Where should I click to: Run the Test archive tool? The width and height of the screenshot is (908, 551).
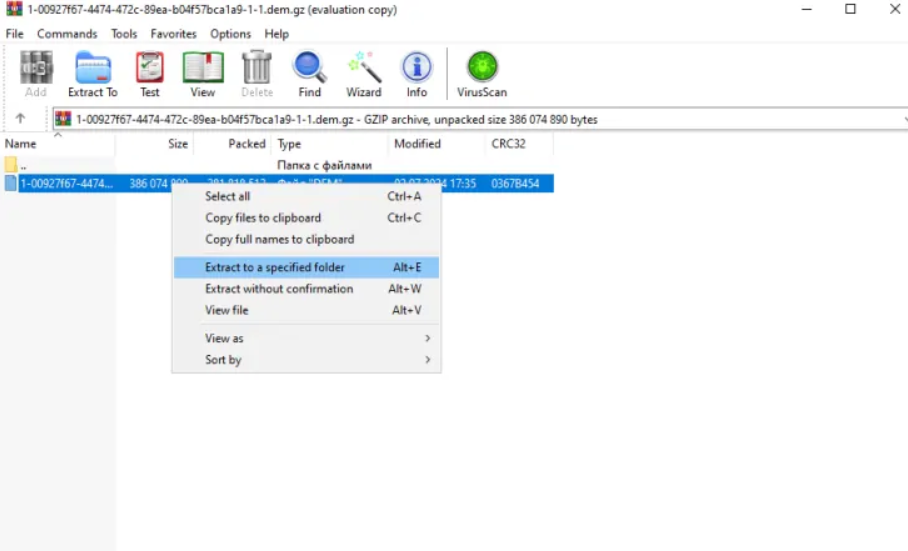(x=149, y=74)
